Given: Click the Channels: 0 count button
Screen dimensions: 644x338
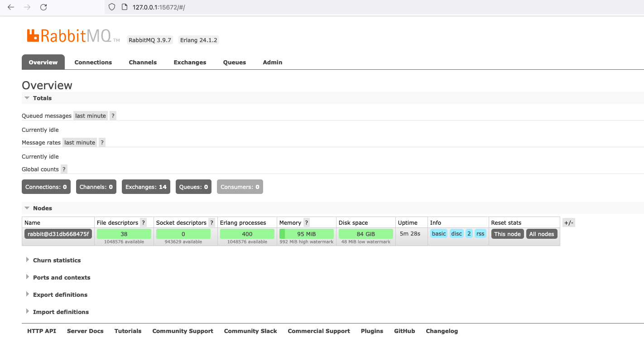Looking at the screenshot, I should pos(96,187).
